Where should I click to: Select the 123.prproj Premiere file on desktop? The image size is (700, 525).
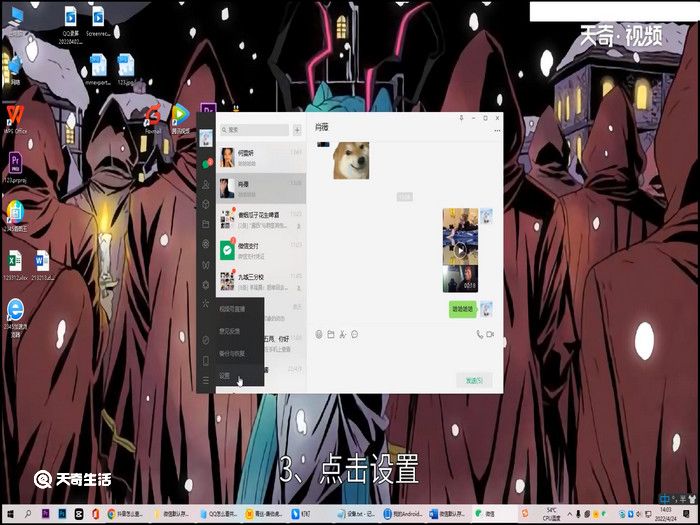[15, 168]
